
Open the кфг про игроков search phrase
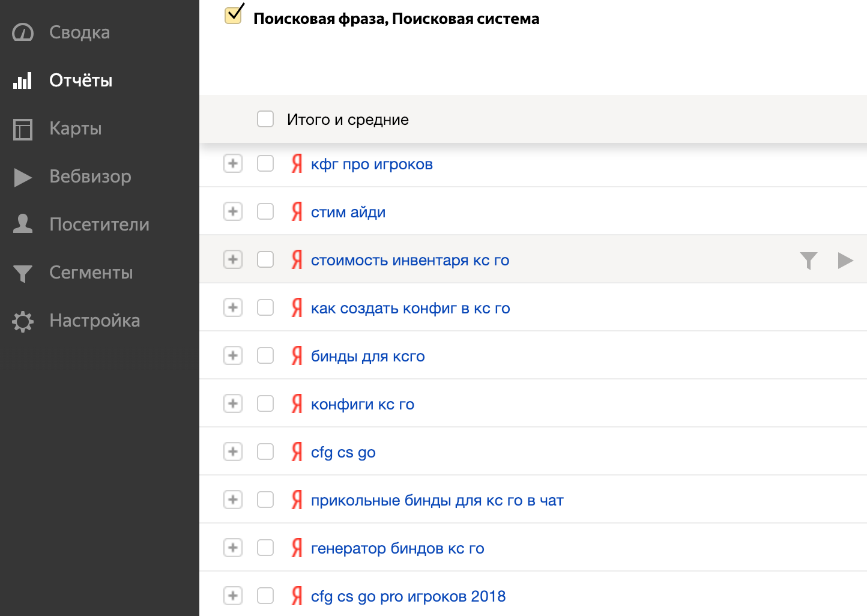coord(372,164)
